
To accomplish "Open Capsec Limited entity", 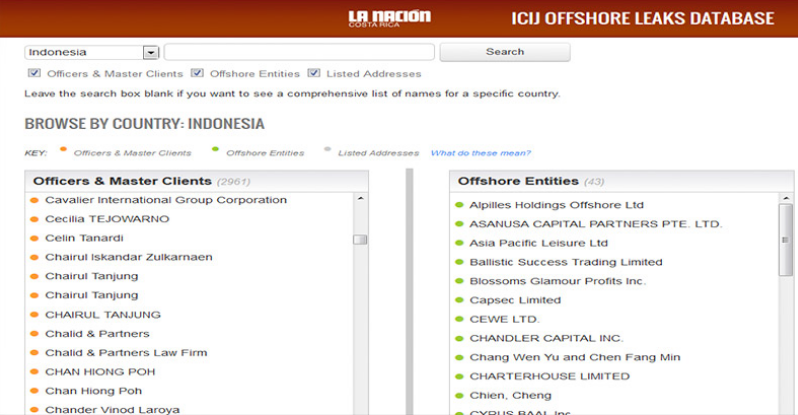I will tap(515, 300).
